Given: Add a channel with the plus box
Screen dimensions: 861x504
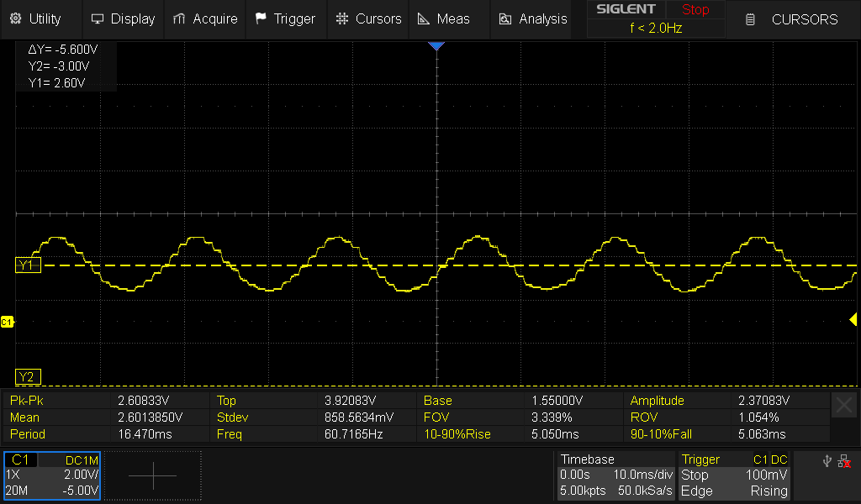Looking at the screenshot, I should 153,475.
